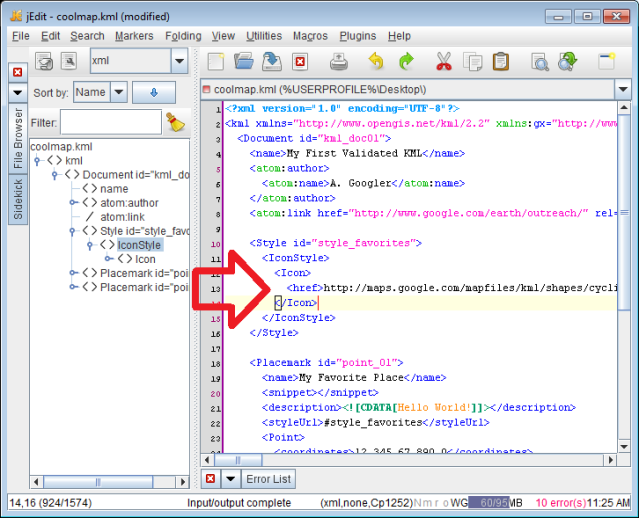Screen dimensions: 639x518
Task: Open the Sort by Name dropdown
Action: tap(119, 92)
